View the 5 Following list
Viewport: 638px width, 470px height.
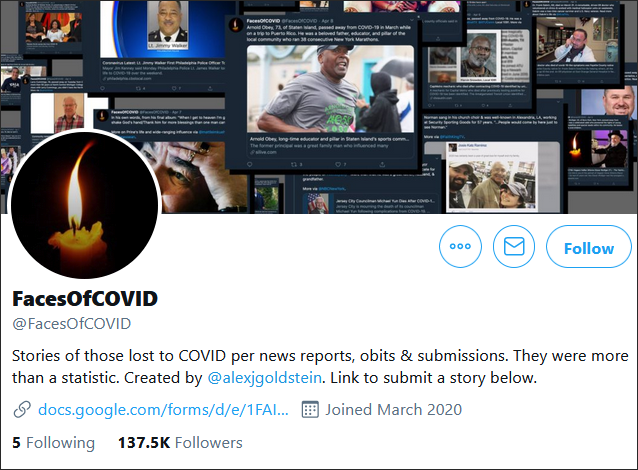click(x=53, y=443)
